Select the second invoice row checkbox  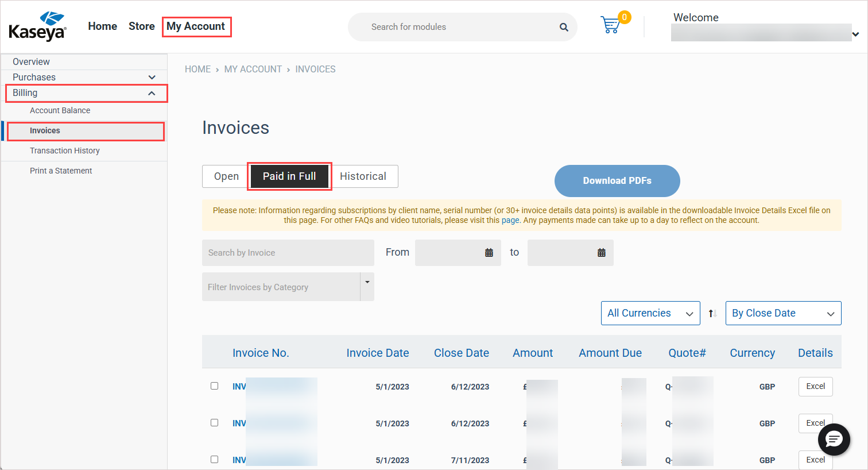214,423
